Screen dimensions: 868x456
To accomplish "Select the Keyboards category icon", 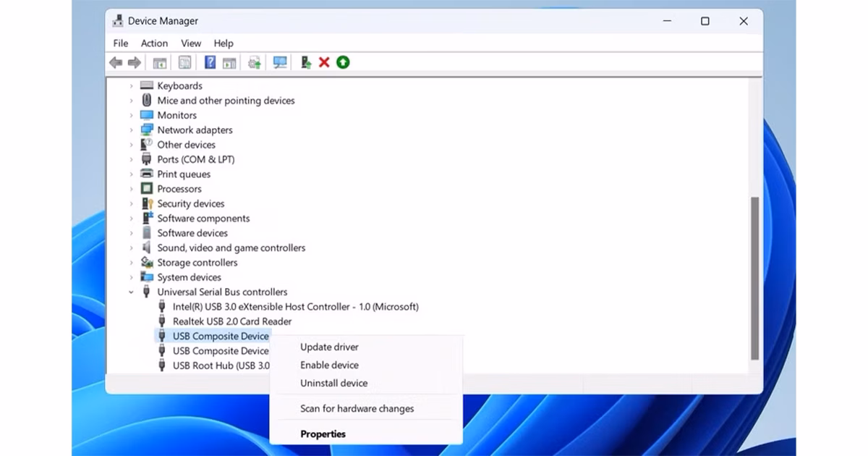I will point(147,85).
